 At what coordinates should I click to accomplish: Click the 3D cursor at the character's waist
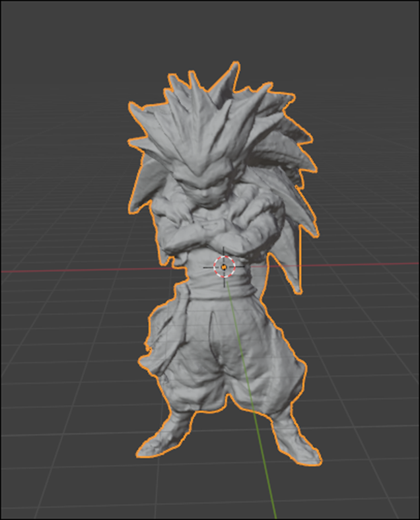pos(225,267)
